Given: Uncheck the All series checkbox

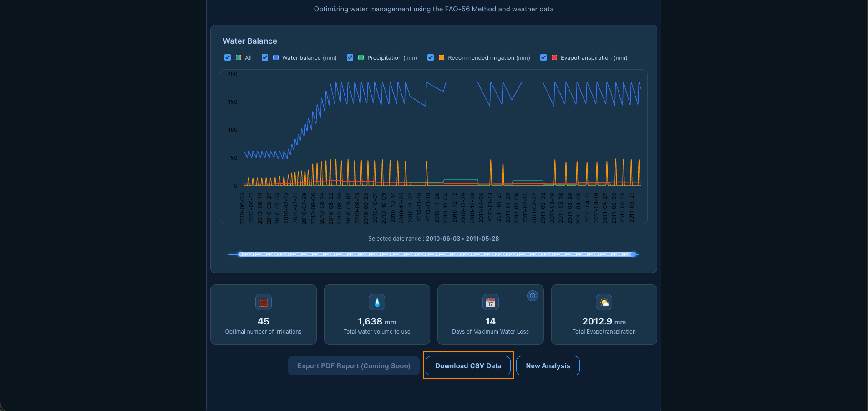Looking at the screenshot, I should tap(228, 57).
